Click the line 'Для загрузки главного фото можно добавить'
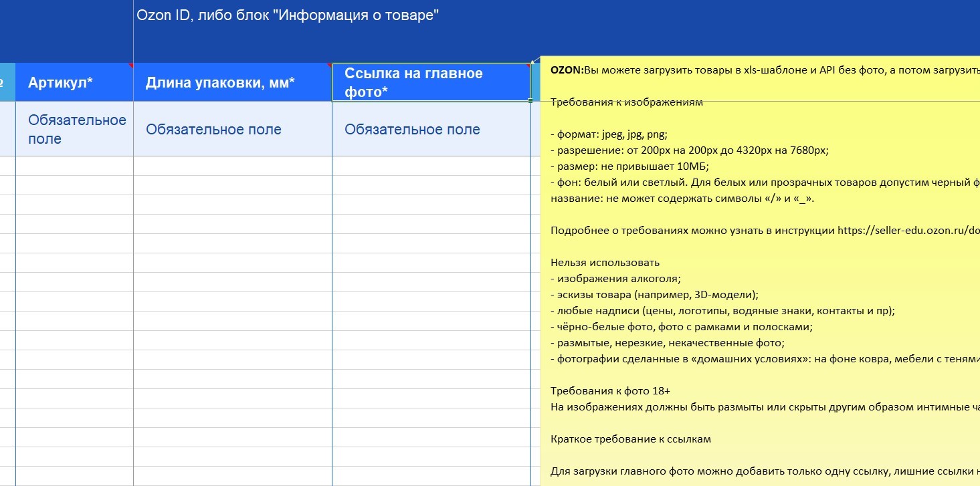This screenshot has height=486, width=980. (x=765, y=471)
